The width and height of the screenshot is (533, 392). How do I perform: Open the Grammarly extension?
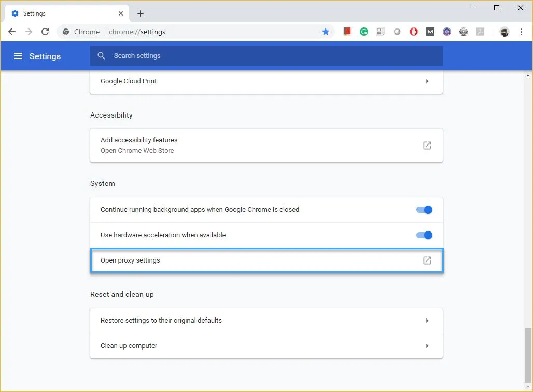[x=363, y=32]
